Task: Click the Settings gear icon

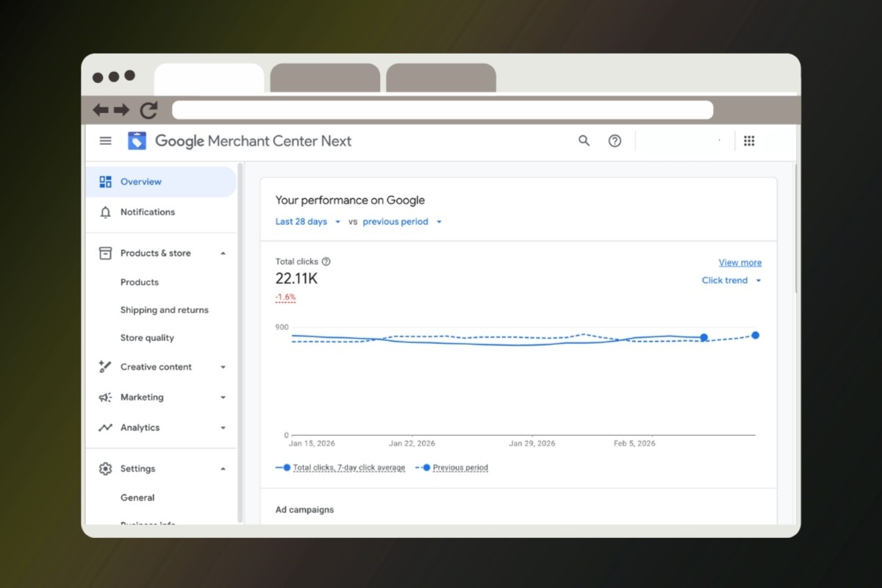Action: pyautogui.click(x=105, y=468)
